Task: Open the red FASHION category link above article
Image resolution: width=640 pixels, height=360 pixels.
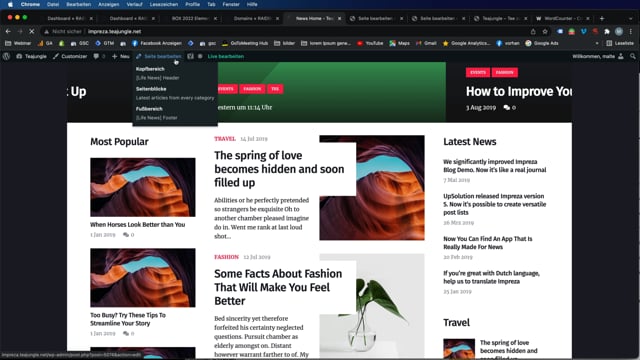Action: point(227,257)
